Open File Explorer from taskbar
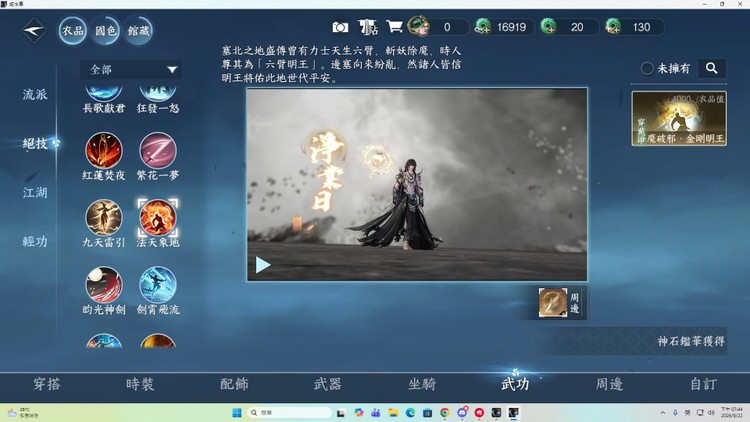Image resolution: width=750 pixels, height=422 pixels. tap(393, 413)
